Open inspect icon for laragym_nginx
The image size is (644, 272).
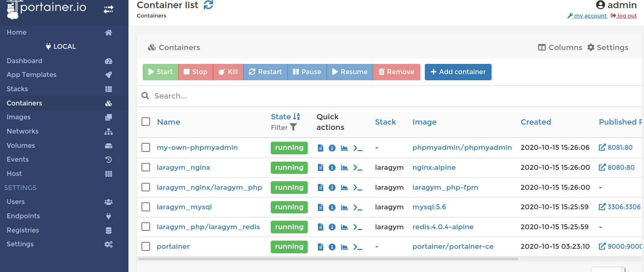tap(332, 167)
